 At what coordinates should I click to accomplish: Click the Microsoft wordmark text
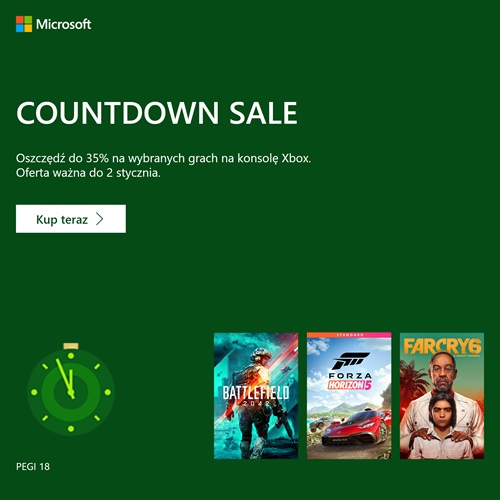[63, 24]
